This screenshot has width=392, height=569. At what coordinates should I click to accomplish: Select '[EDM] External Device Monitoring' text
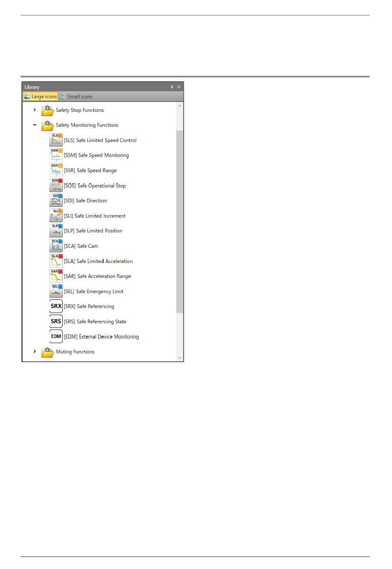[102, 337]
